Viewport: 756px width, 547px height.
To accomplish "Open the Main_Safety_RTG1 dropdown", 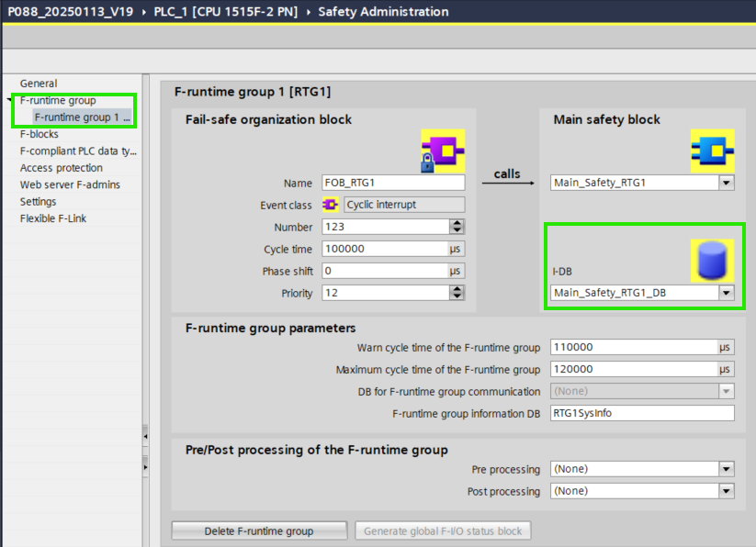I will (x=726, y=183).
